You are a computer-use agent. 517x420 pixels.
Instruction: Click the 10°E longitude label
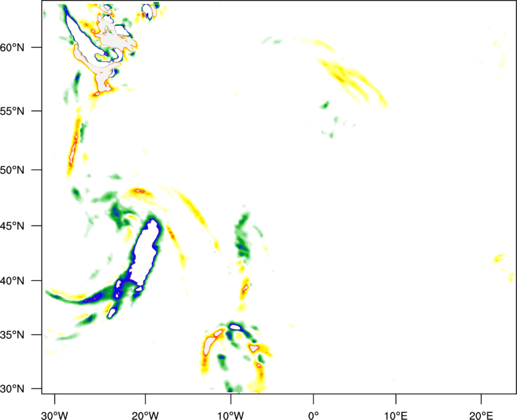[x=396, y=415]
